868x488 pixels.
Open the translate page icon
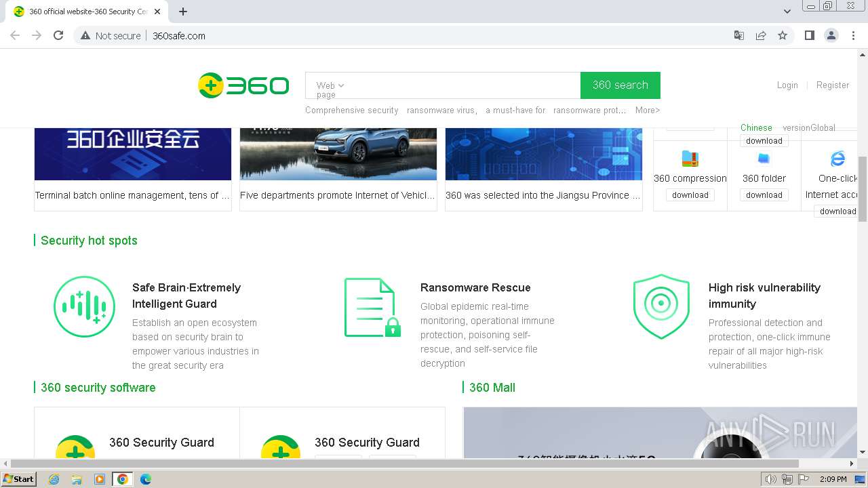click(739, 35)
